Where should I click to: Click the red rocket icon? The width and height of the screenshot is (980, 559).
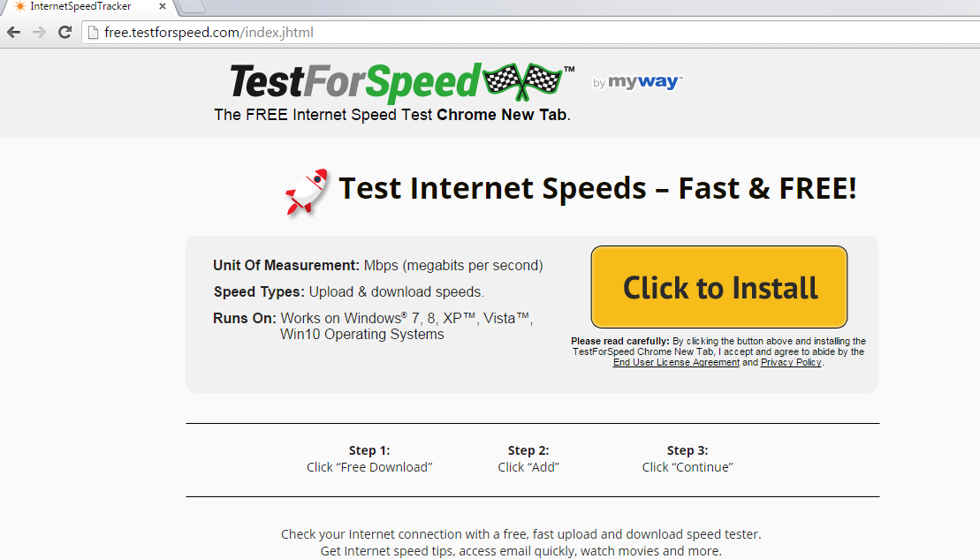click(307, 193)
